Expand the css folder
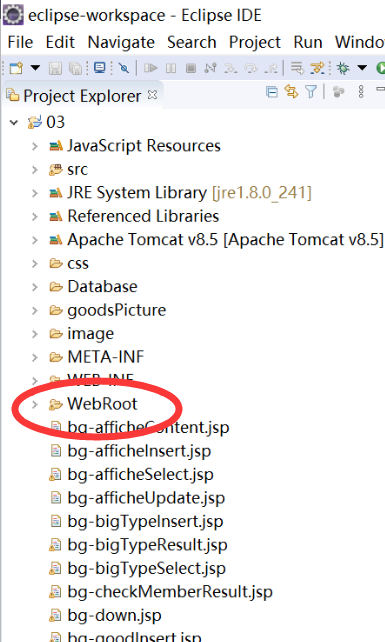This screenshot has height=642, width=385. pyautogui.click(x=35, y=263)
